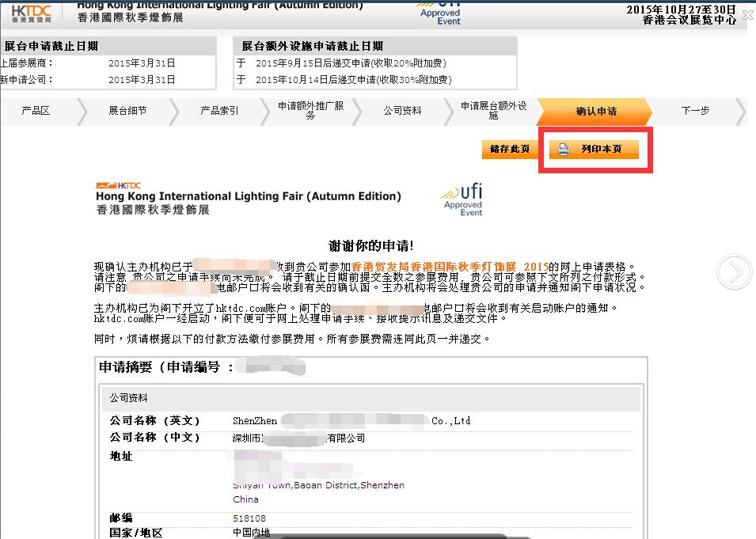Viewport: 756px width, 539px height.
Task: Go to the 申请展台额外设施 step
Action: coord(494,110)
